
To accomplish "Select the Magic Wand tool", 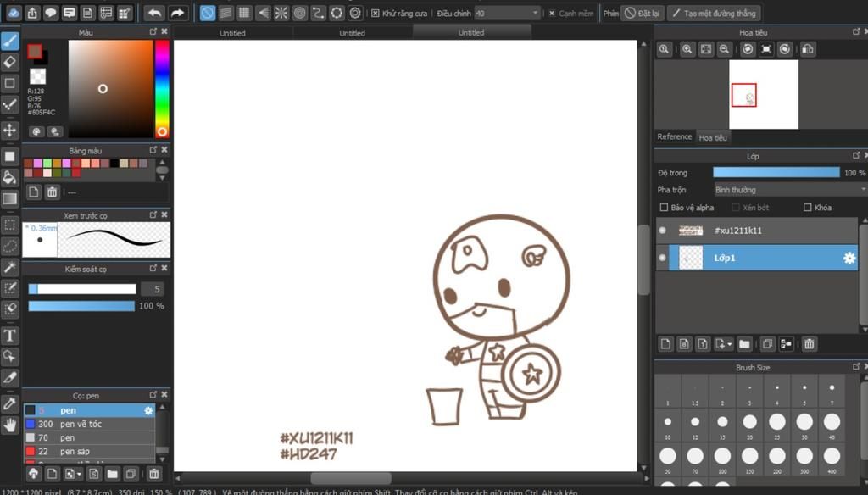I will (x=10, y=268).
